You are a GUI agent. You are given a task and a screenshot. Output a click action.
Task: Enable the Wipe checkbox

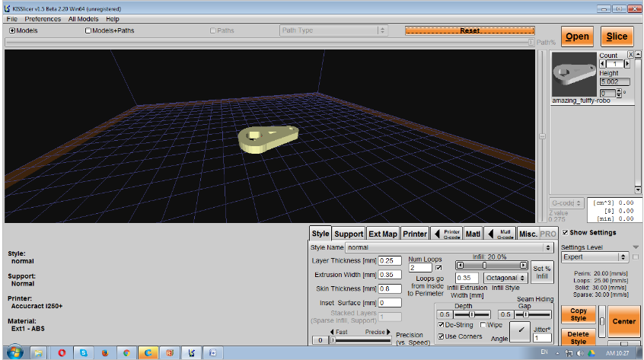click(x=483, y=325)
